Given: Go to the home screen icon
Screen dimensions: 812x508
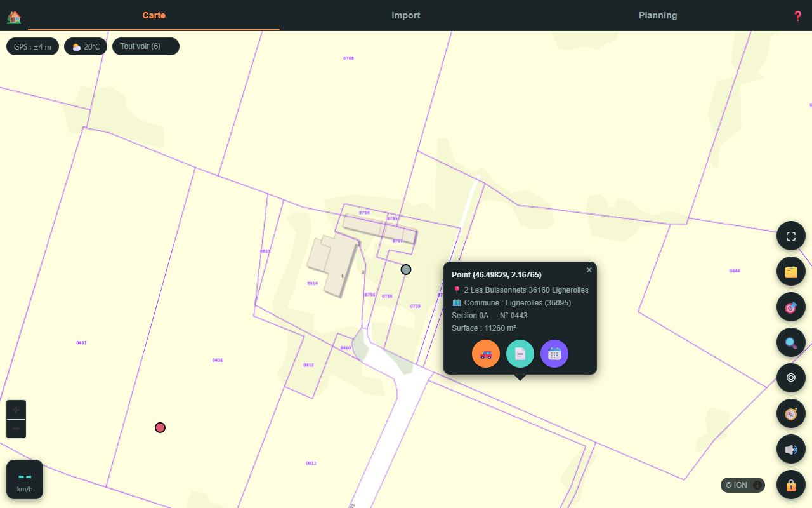Looking at the screenshot, I should coord(14,17).
